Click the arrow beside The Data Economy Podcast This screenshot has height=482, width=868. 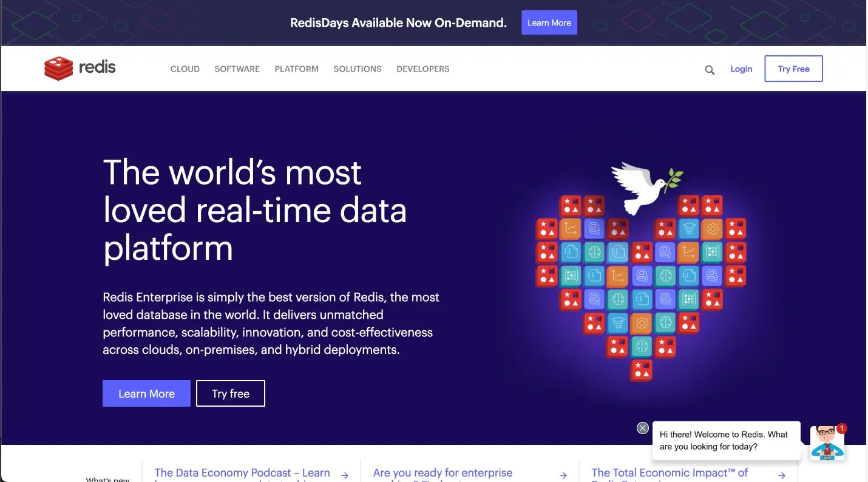point(345,475)
